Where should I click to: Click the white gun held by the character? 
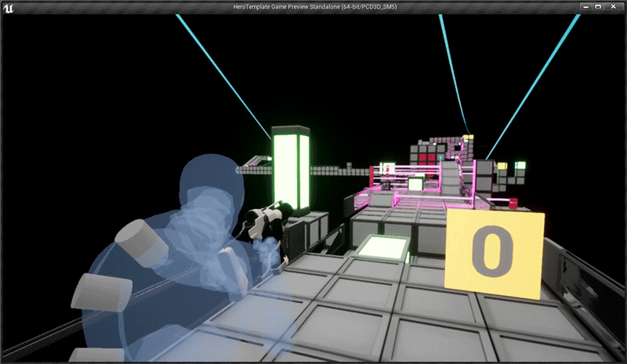pyautogui.click(x=266, y=223)
